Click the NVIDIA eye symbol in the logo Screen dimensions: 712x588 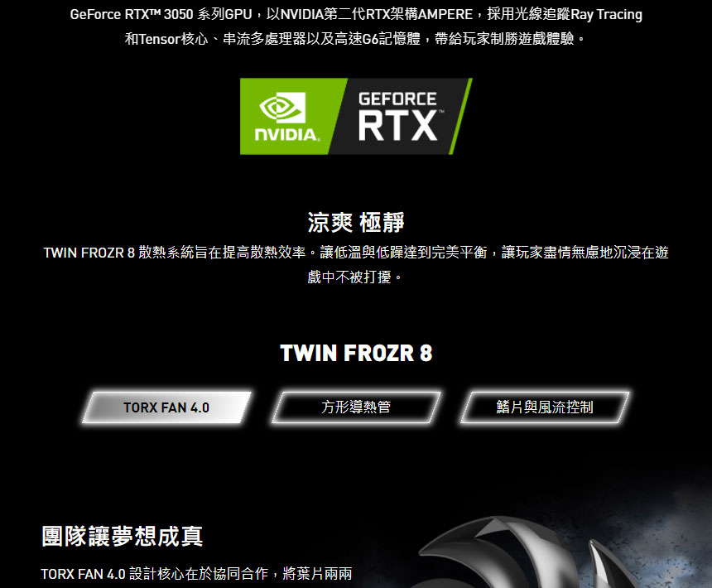point(282,108)
